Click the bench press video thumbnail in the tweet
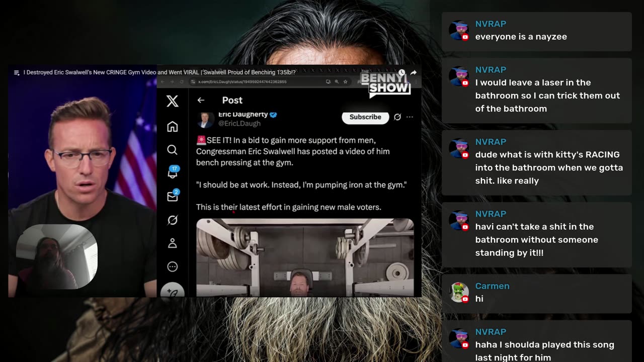 pyautogui.click(x=305, y=257)
